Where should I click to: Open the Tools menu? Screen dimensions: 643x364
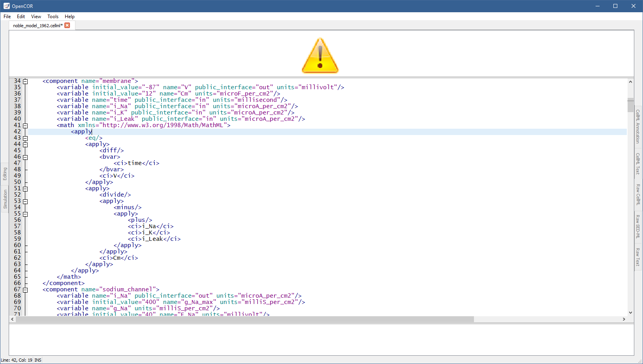click(x=53, y=17)
